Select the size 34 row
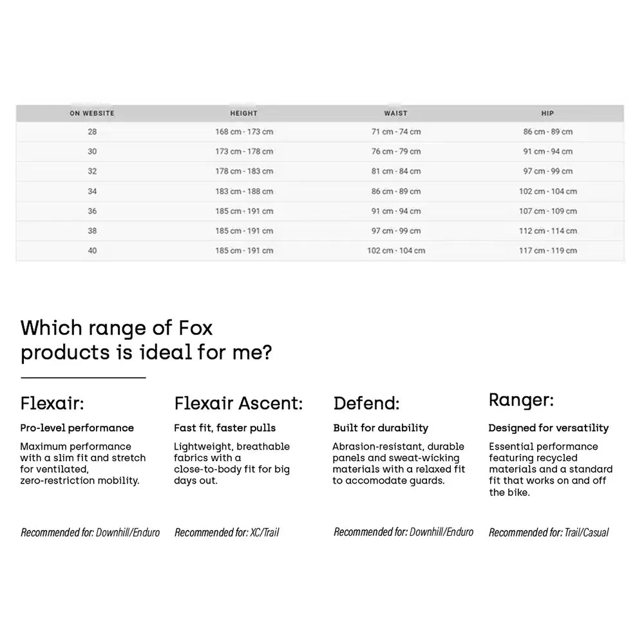The image size is (644, 644). point(320,191)
